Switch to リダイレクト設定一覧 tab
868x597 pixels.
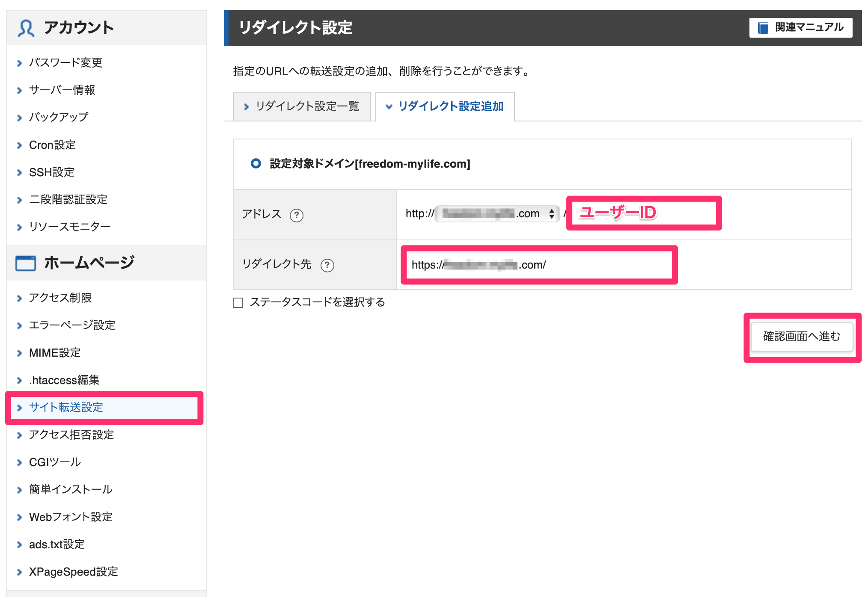(302, 106)
